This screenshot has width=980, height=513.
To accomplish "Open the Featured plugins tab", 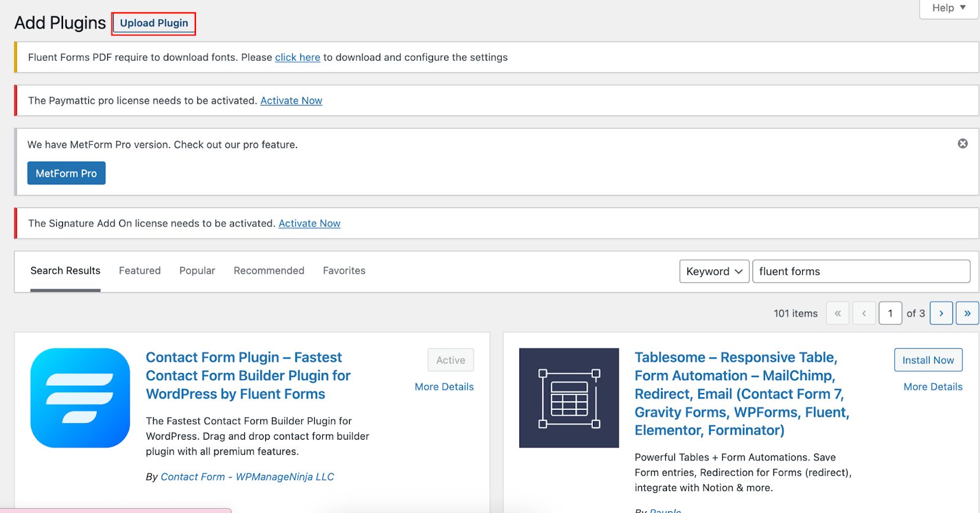I will (140, 271).
